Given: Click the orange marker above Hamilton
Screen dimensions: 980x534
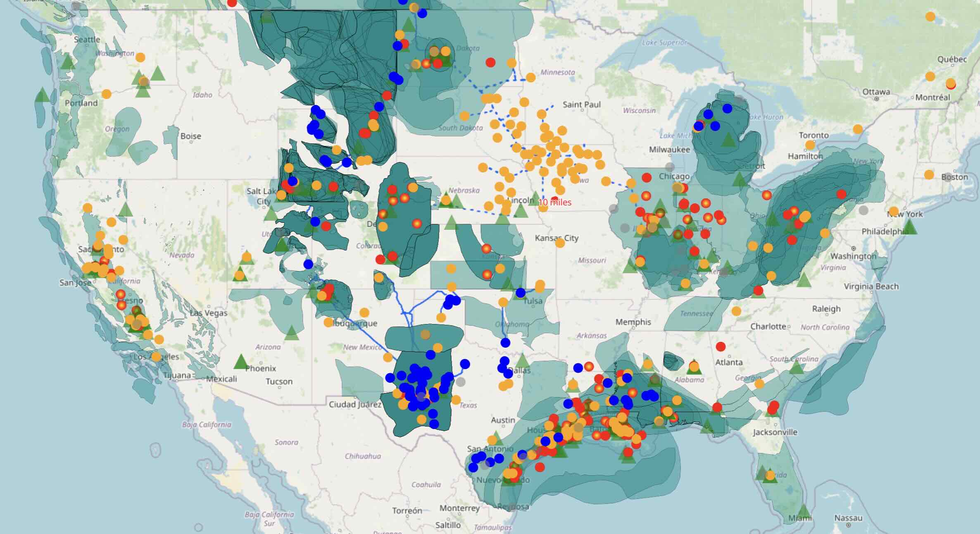Looking at the screenshot, I should [810, 145].
